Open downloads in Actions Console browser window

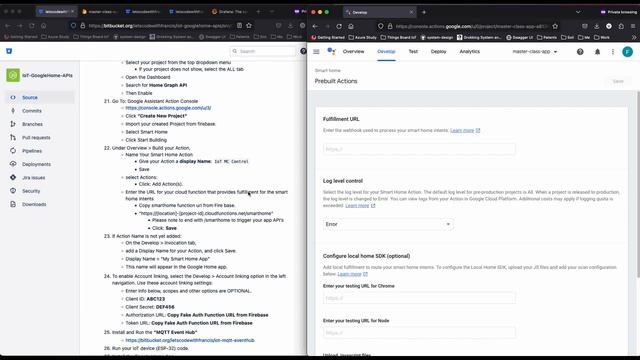[x=596, y=26]
